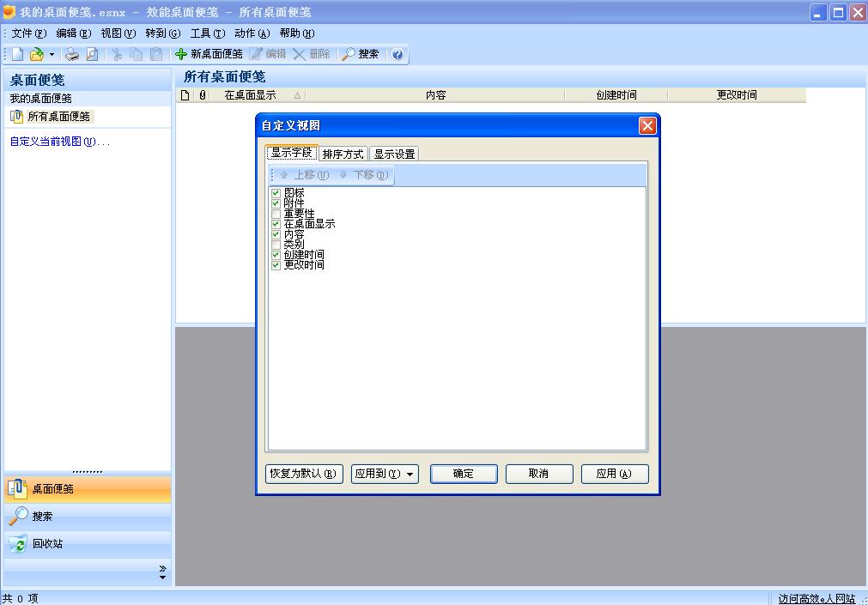
Task: Expand sidebar navigation options chevron
Action: pyautogui.click(x=162, y=572)
